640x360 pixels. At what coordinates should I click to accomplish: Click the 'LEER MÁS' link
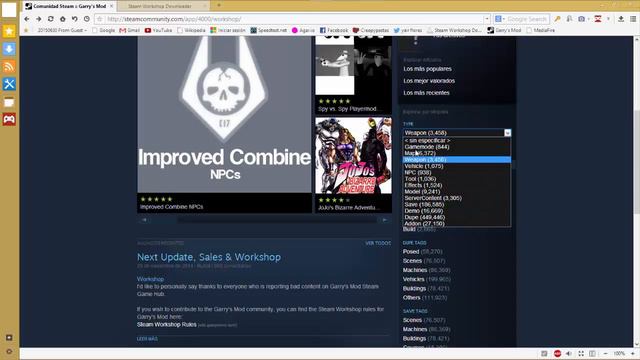tap(147, 339)
